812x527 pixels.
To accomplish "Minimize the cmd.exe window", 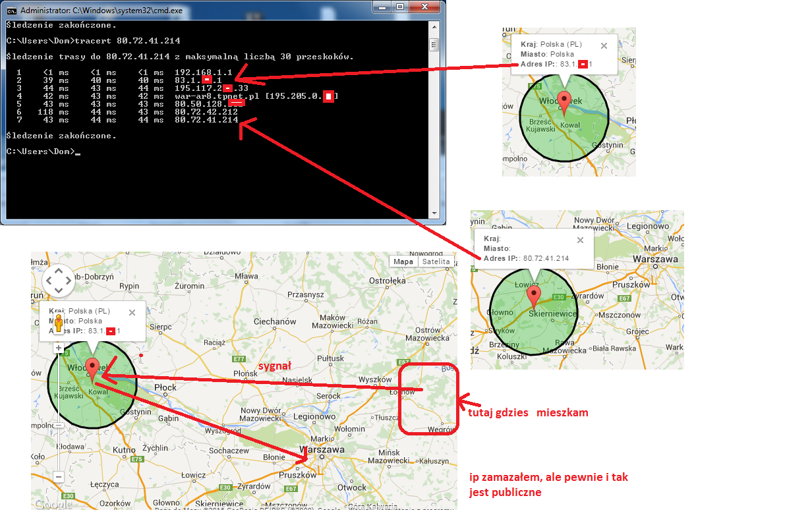I will click(382, 6).
